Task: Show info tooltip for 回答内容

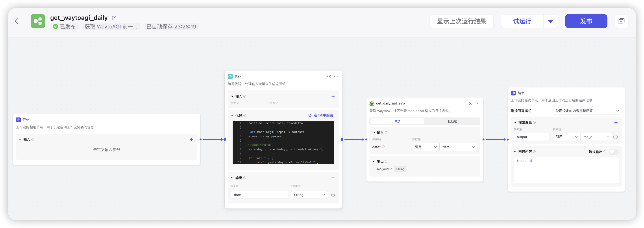Action: (x=535, y=152)
